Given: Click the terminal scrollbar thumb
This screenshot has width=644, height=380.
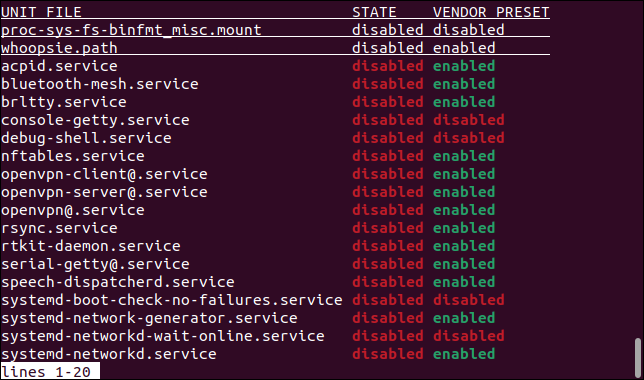Looking at the screenshot, I should point(637,357).
